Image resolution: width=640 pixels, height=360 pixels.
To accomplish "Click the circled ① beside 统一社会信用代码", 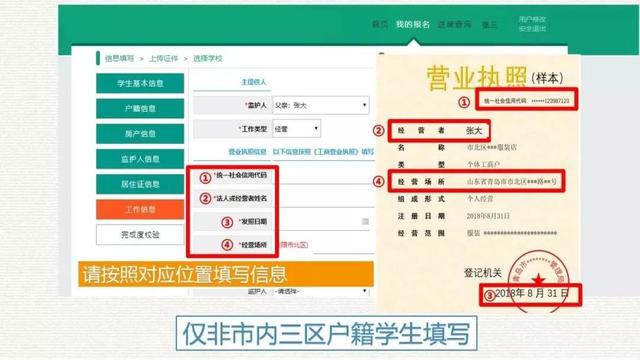I will [205, 178].
